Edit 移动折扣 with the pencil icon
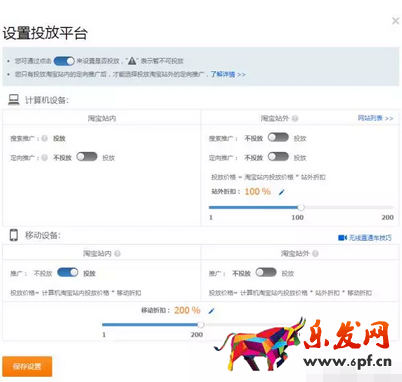 pyautogui.click(x=211, y=311)
